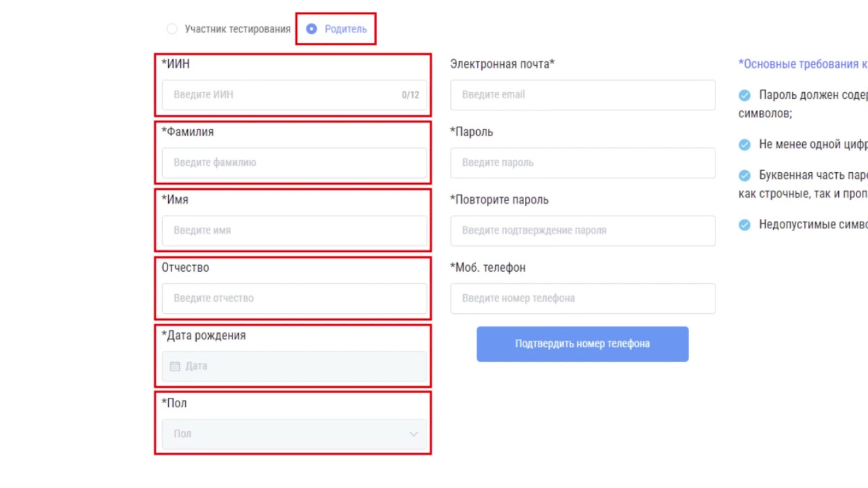Screen dimensions: 868x488
Task: Click the "Введите фамилию" text field
Action: tap(294, 163)
